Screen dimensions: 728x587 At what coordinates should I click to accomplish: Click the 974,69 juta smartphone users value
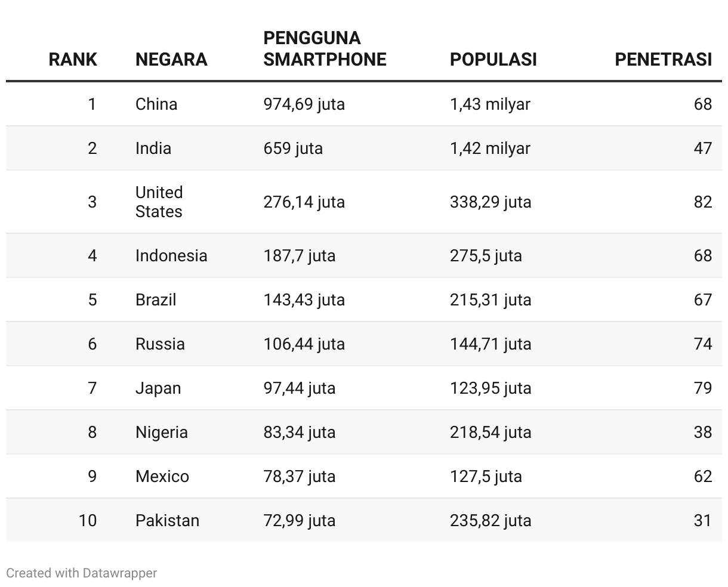[304, 104]
